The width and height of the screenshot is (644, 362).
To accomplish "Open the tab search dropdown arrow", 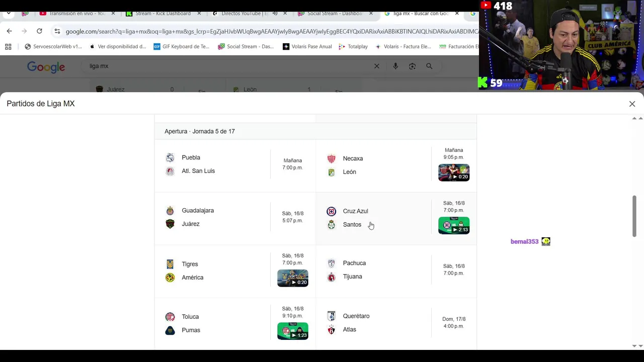I will 9,14.
